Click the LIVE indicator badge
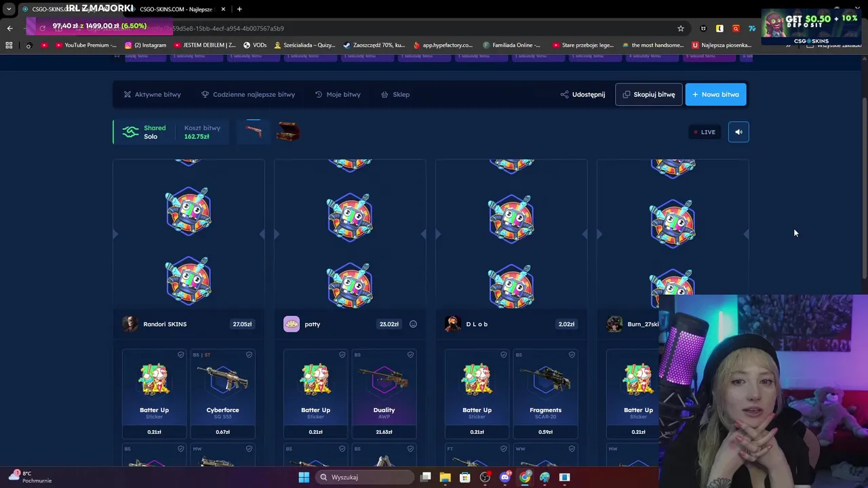 coord(704,132)
